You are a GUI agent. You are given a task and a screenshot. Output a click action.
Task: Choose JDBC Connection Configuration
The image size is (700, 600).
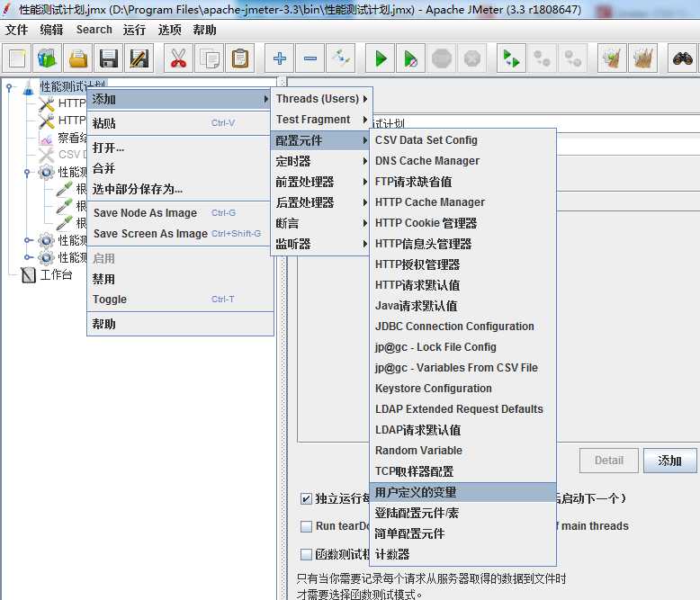(463, 327)
